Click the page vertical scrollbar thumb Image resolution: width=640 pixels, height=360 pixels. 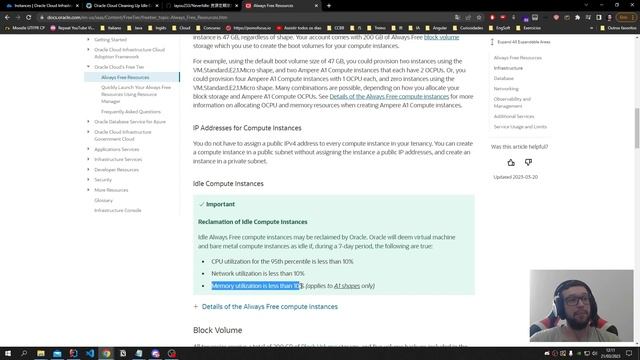pyautogui.click(x=636, y=128)
